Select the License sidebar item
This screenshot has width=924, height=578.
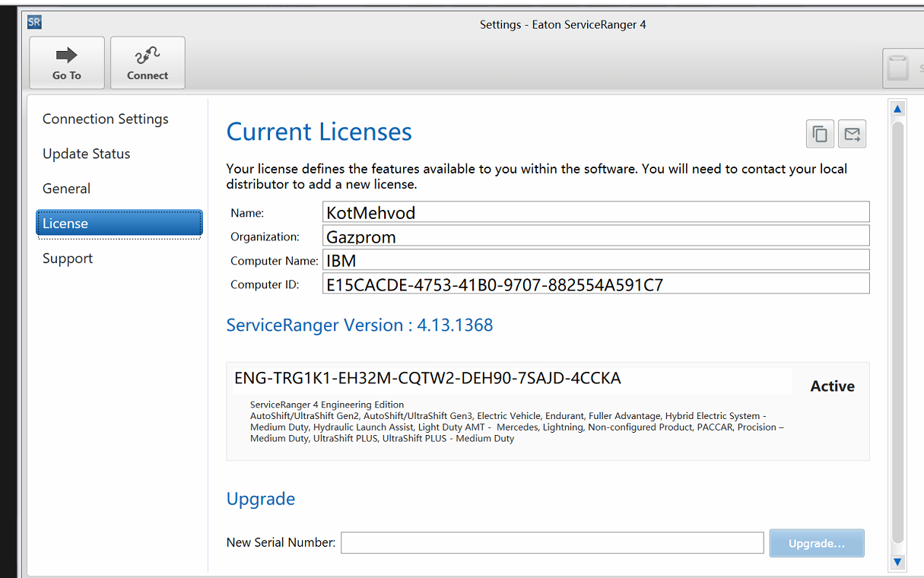[119, 224]
